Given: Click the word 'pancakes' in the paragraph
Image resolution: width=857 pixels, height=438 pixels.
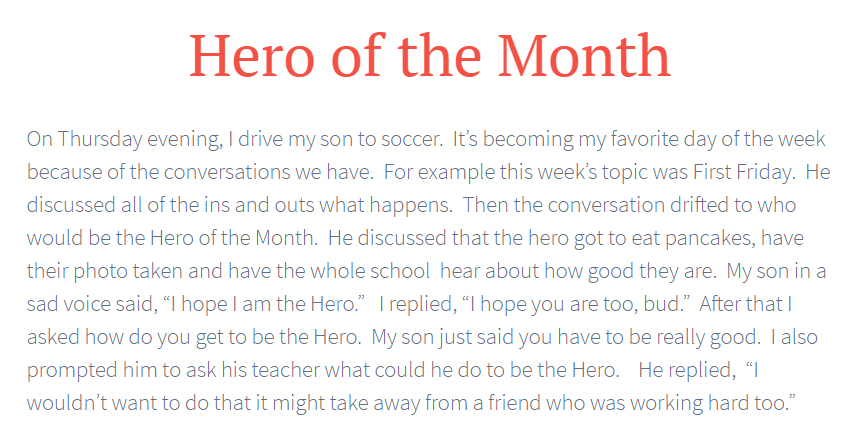Looking at the screenshot, I should coord(711,238).
